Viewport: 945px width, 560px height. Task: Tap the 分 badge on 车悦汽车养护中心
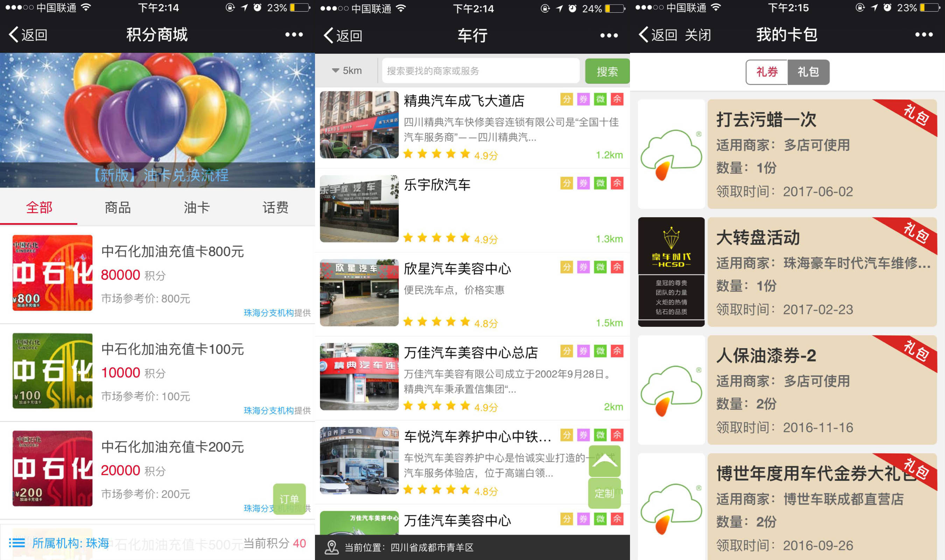[567, 435]
